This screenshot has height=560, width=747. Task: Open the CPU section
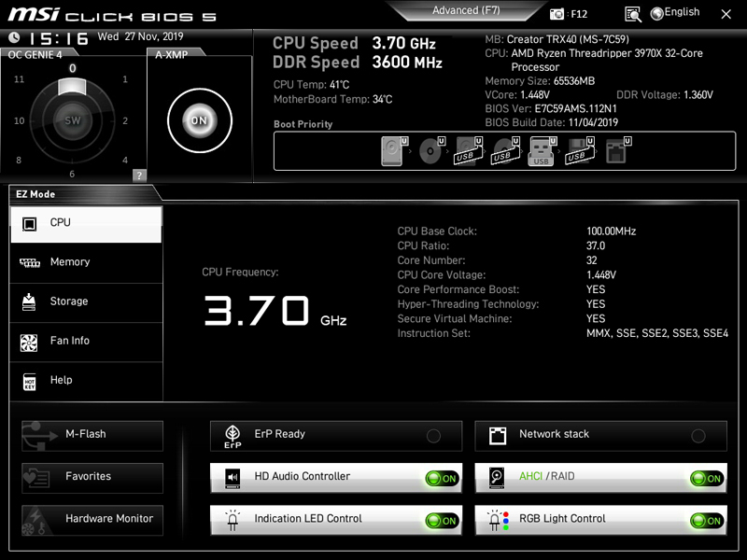tap(86, 224)
